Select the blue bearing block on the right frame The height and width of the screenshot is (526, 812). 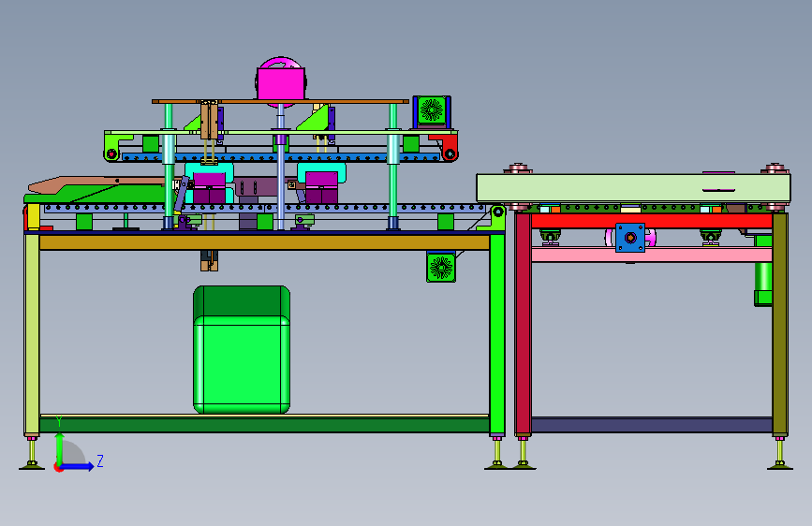pos(630,238)
